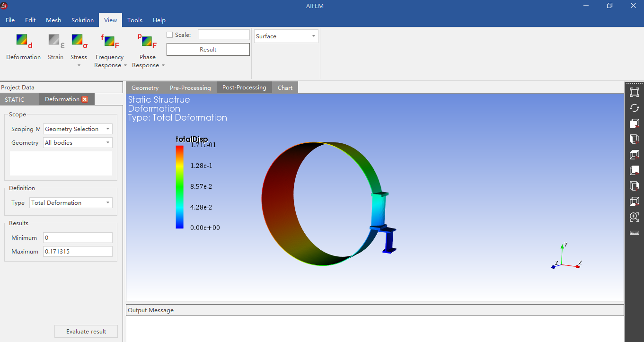Open the File menu
Viewport: 644px width, 342px height.
tap(10, 20)
